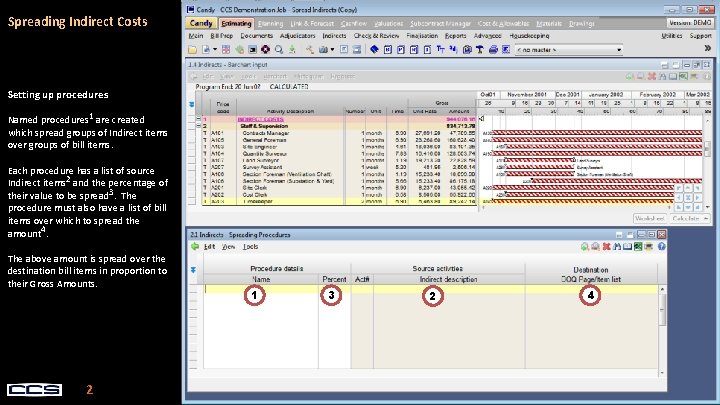Click the blue diamond toolbar icon

click(374, 50)
